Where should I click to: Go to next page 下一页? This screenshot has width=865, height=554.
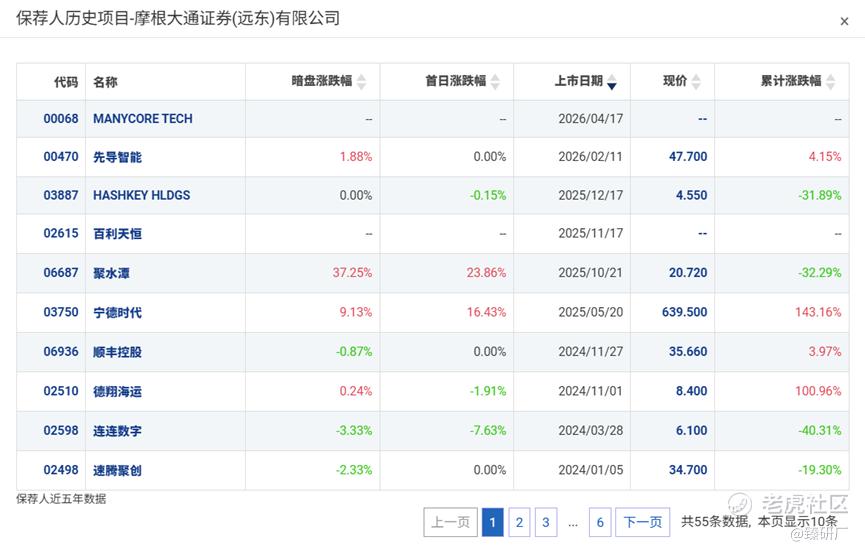pyautogui.click(x=643, y=522)
